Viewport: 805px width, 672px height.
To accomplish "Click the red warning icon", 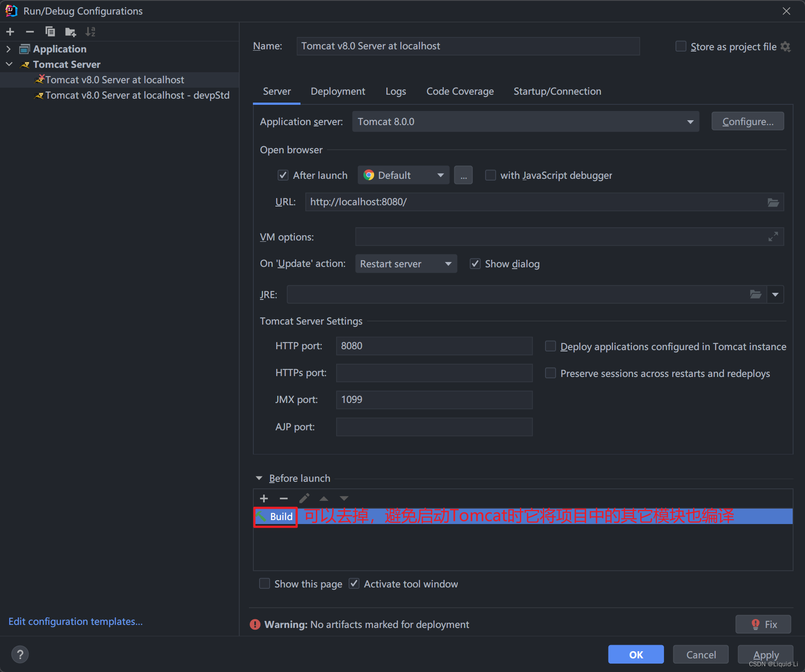I will point(255,624).
